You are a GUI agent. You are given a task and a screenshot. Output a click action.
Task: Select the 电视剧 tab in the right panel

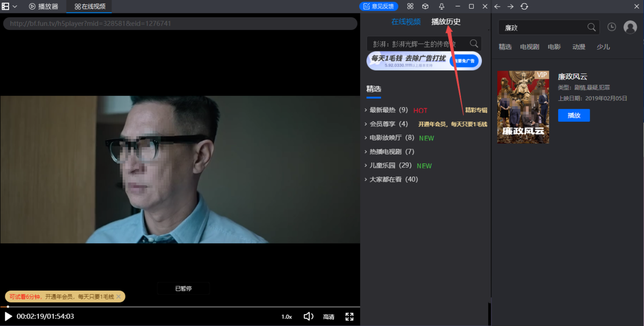click(529, 47)
